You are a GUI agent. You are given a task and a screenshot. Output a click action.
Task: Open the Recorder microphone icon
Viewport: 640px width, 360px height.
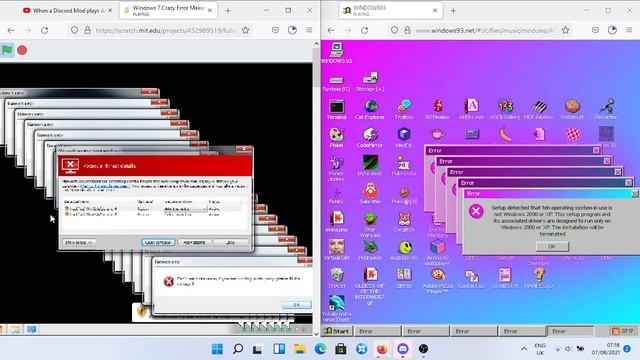pos(606,109)
